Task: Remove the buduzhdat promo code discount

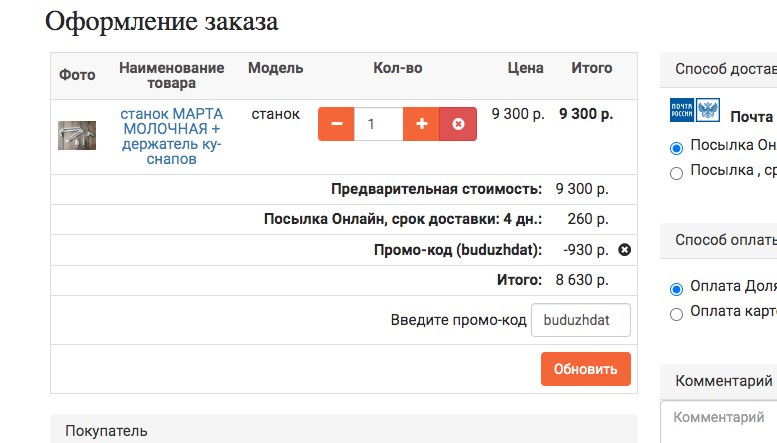Action: tap(625, 250)
